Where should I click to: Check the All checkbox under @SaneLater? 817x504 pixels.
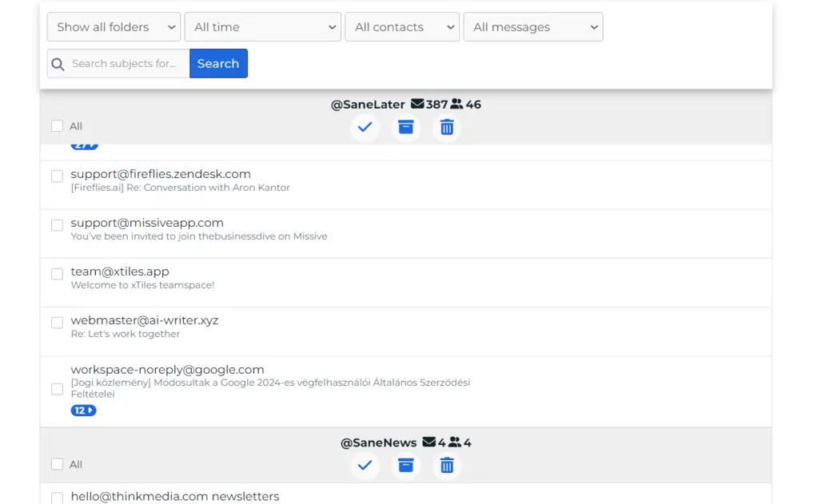[57, 125]
